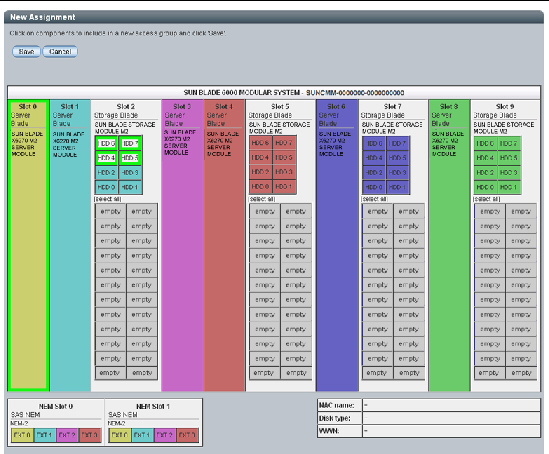
Task: Deselect HDD 7 in Slot 2
Action: coord(130,144)
